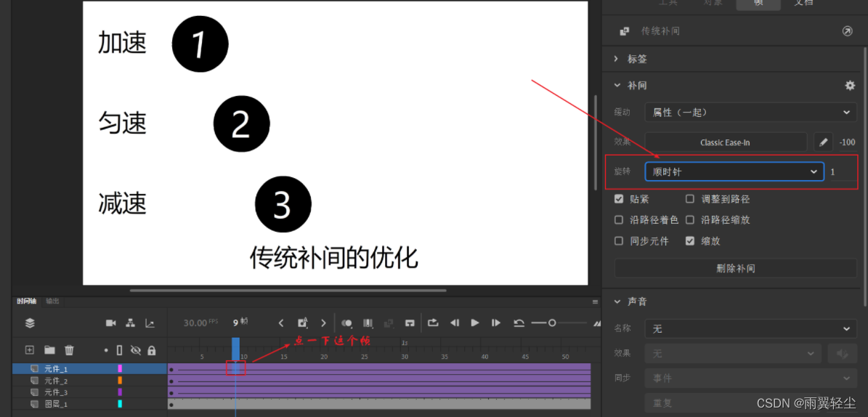Click the circled arrow icon beside 传统补间
This screenshot has height=417, width=868.
pyautogui.click(x=848, y=31)
